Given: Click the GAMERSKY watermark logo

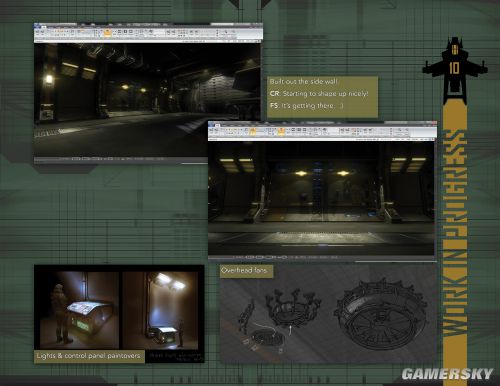Looking at the screenshot, I should point(447,374).
